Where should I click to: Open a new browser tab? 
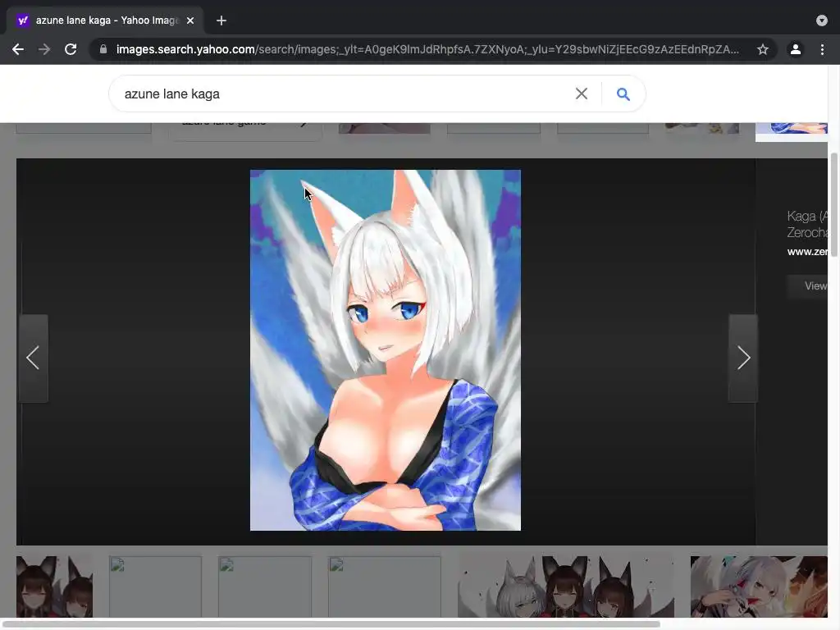pyautogui.click(x=221, y=21)
